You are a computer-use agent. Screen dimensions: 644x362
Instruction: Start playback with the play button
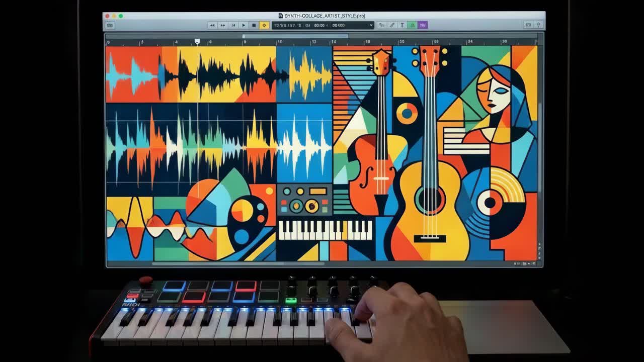[x=244, y=25]
